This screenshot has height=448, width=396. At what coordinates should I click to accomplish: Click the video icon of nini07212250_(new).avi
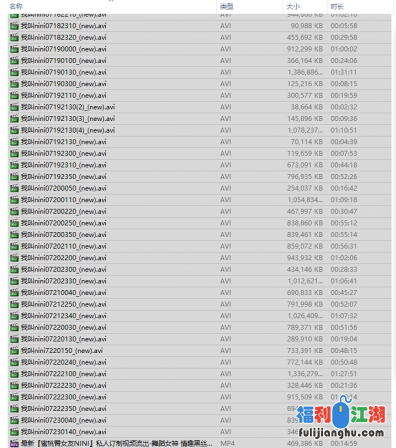14,304
